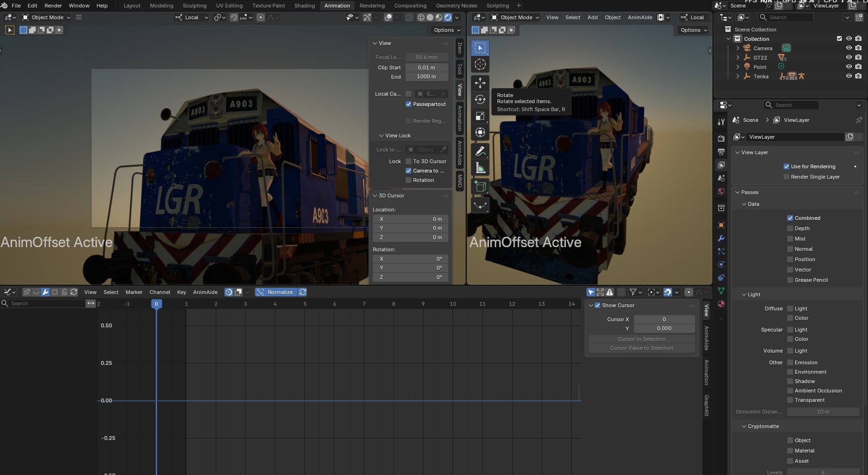Select the Measure ruler tool
The width and height of the screenshot is (868, 475).
click(x=480, y=167)
